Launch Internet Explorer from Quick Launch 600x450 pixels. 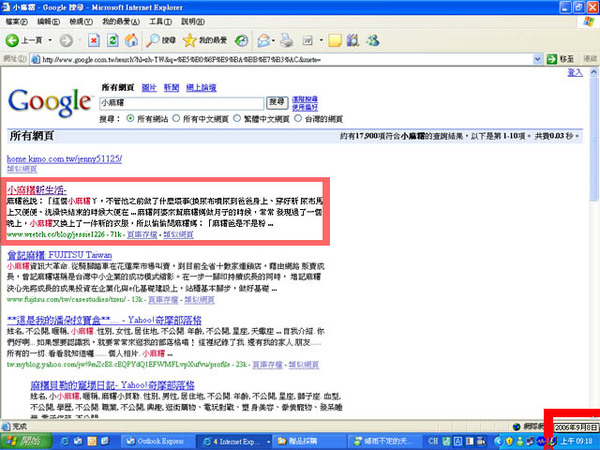click(65, 441)
